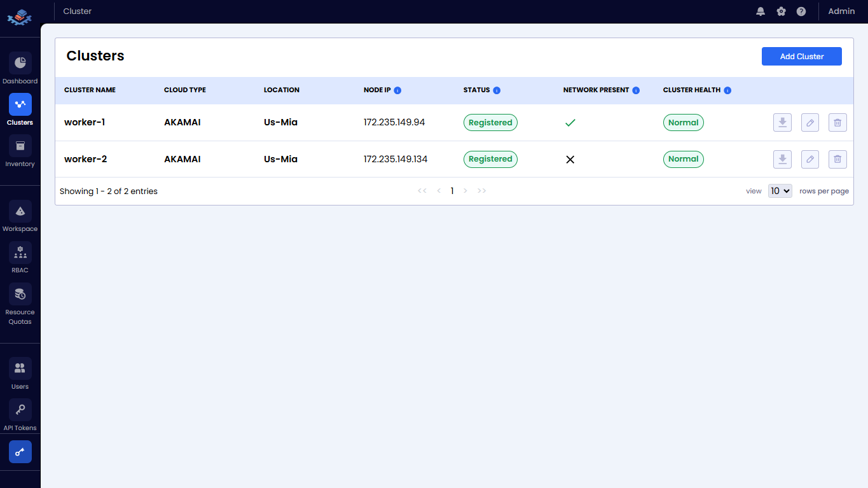This screenshot has width=868, height=488.
Task: Click the Add Cluster button
Action: [801, 57]
